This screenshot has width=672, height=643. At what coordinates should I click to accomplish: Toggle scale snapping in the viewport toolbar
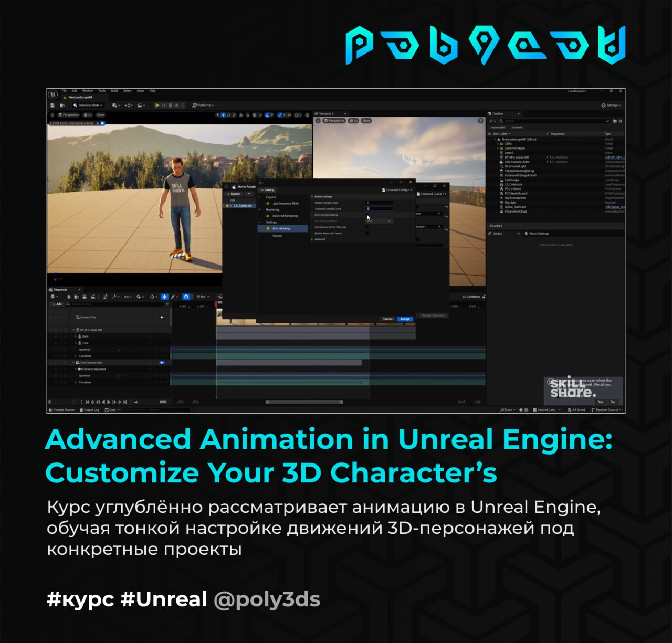[280, 115]
